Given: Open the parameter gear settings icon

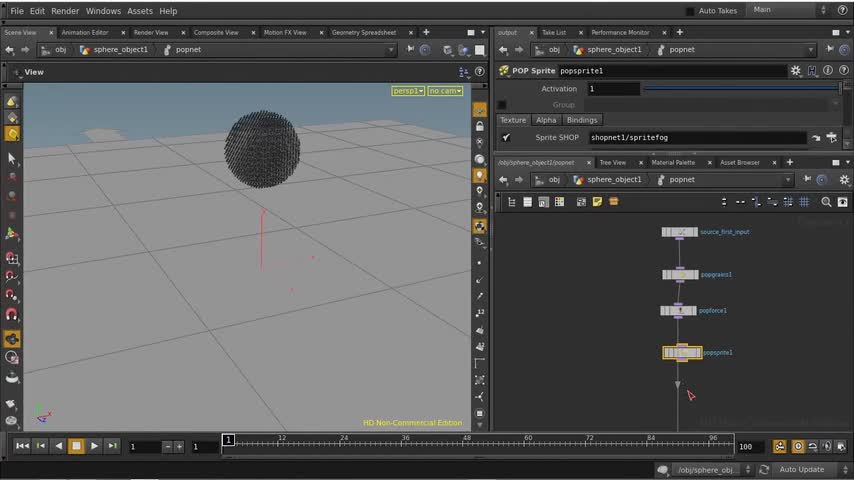Looking at the screenshot, I should (x=796, y=71).
